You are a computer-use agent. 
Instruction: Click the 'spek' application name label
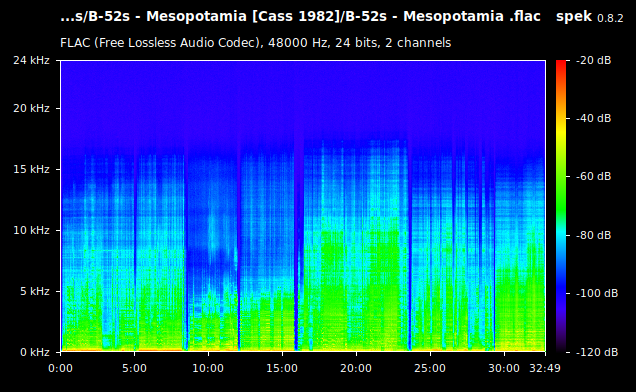click(x=574, y=17)
